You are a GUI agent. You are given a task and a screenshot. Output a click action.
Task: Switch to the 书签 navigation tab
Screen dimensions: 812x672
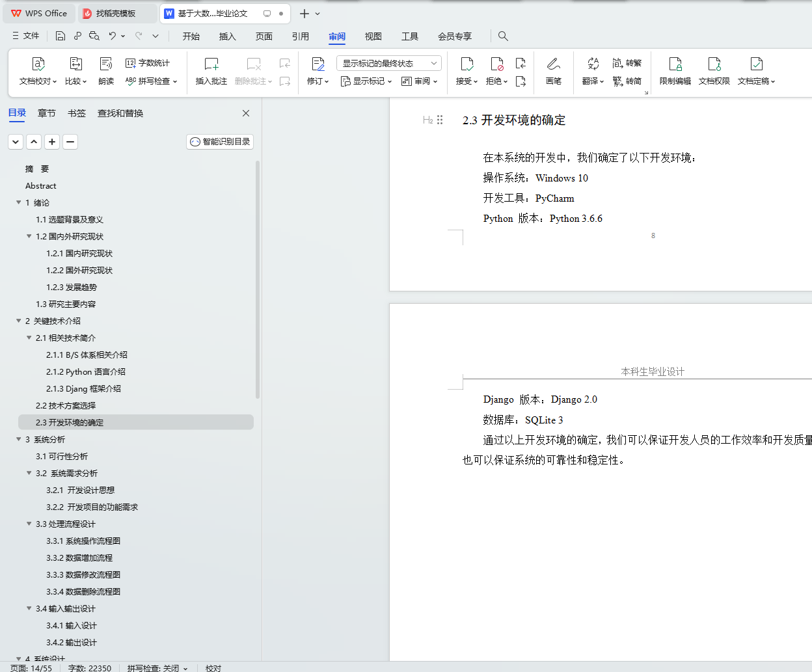point(77,113)
